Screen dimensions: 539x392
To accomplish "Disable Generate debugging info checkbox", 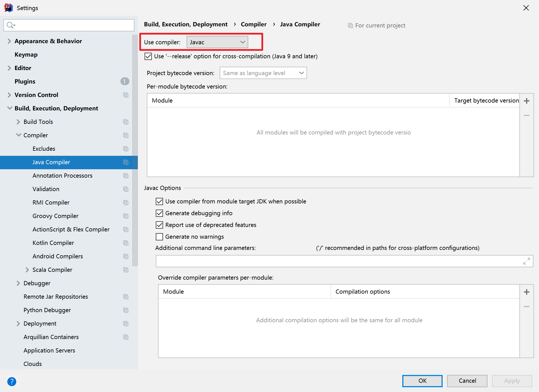I will coord(159,213).
